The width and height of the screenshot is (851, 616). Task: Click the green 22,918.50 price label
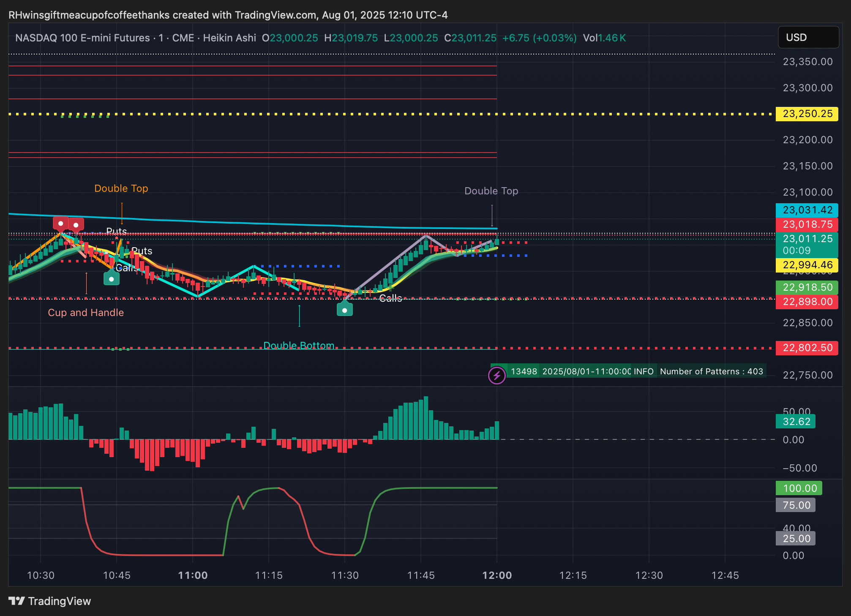(807, 287)
